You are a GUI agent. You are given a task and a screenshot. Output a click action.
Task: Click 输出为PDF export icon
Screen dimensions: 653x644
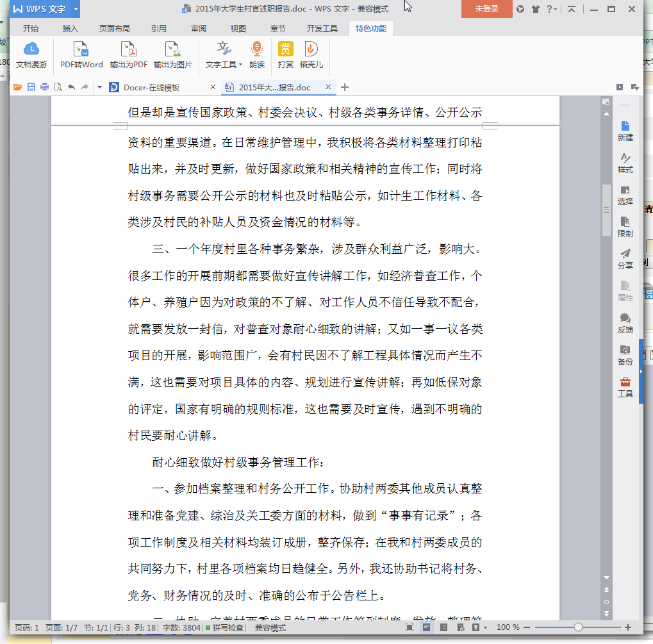coord(129,55)
